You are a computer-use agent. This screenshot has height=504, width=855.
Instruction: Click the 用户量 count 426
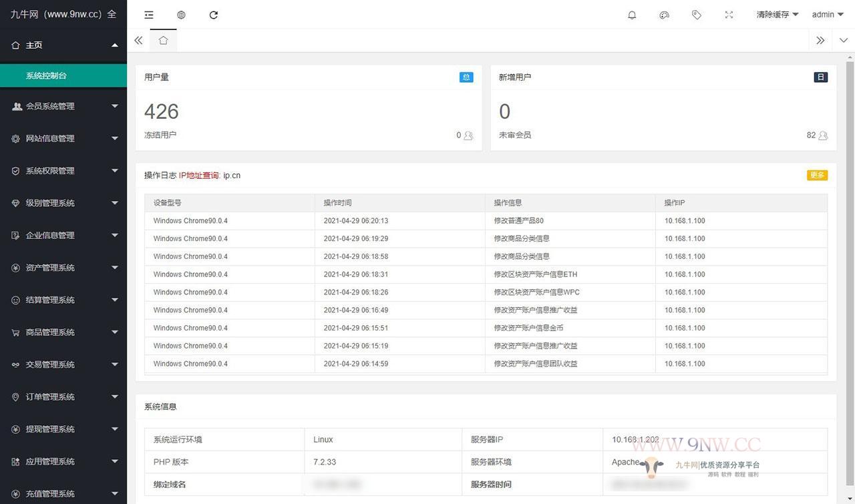coord(162,111)
